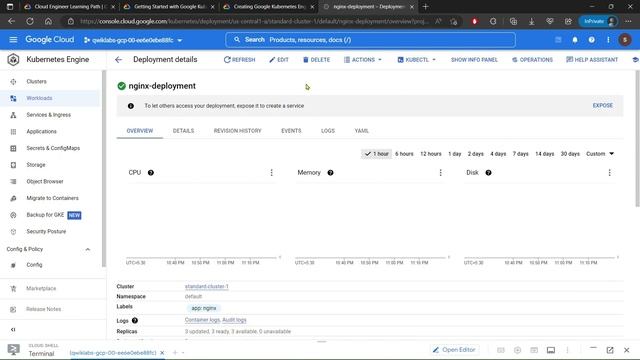The image size is (640, 360).
Task: Open HELP ASSISTANT
Action: click(592, 60)
